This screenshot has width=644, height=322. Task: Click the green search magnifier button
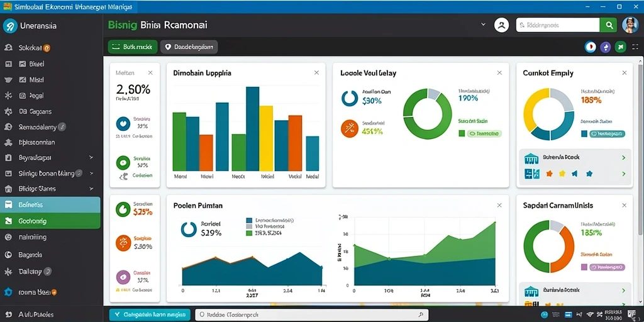[608, 25]
